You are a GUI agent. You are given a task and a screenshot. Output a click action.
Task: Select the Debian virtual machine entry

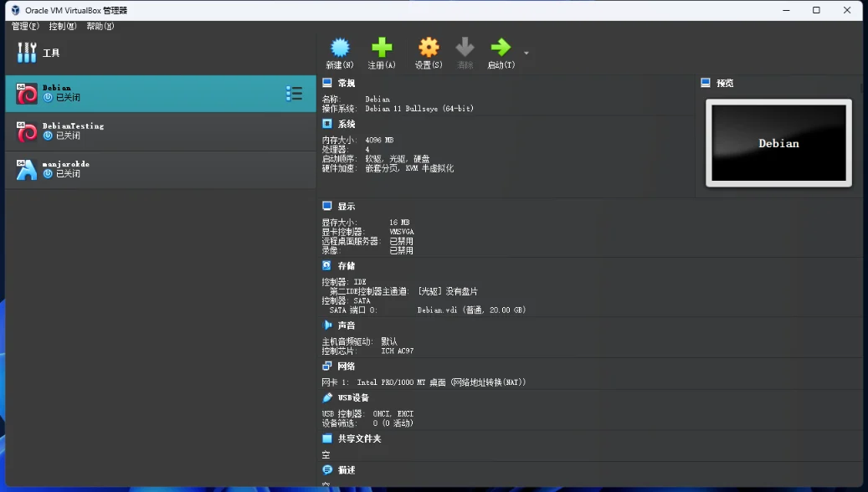tap(161, 94)
